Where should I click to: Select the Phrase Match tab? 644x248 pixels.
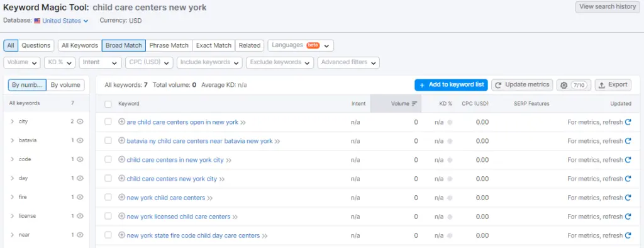[169, 45]
